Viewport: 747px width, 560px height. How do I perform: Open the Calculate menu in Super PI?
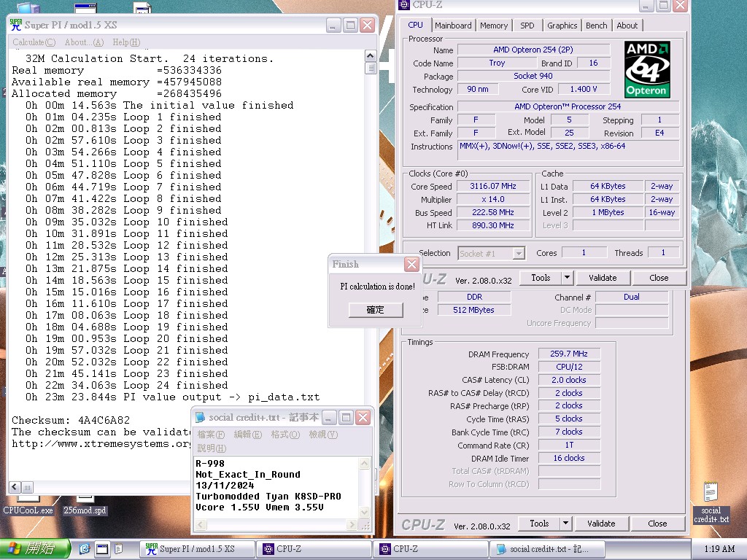pos(34,42)
